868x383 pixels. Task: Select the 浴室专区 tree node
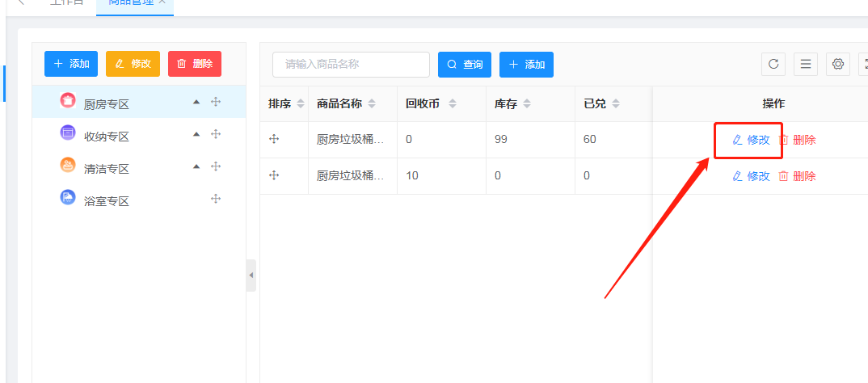coord(139,199)
